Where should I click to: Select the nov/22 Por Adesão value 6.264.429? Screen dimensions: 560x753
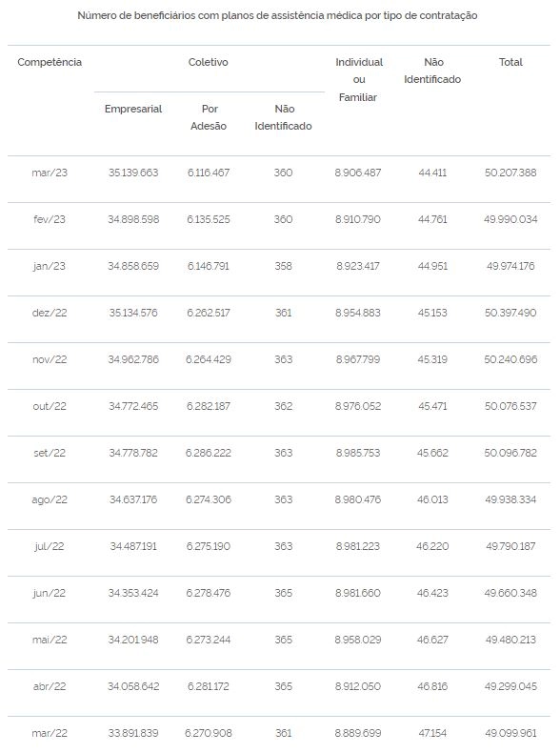(209, 359)
